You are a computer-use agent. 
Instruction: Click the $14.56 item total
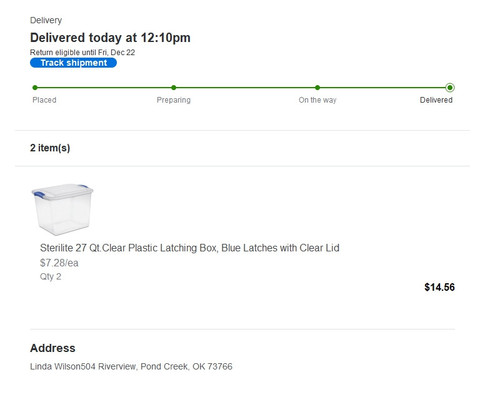click(x=439, y=287)
